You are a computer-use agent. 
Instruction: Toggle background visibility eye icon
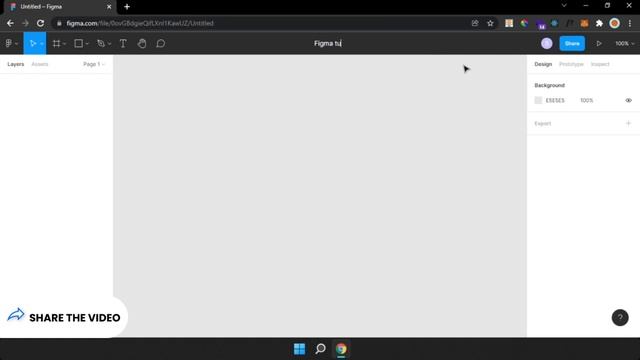click(x=628, y=100)
